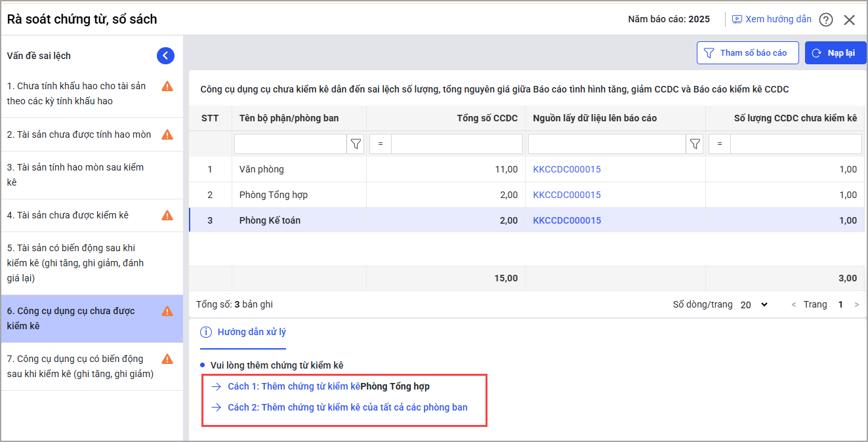Click the previous page arrow
The width and height of the screenshot is (868, 442).
(x=794, y=305)
